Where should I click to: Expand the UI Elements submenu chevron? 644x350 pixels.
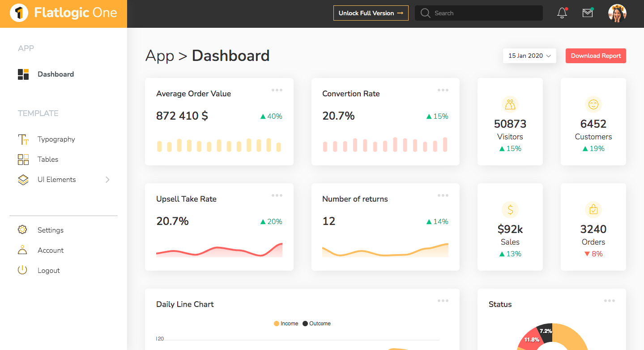click(107, 180)
